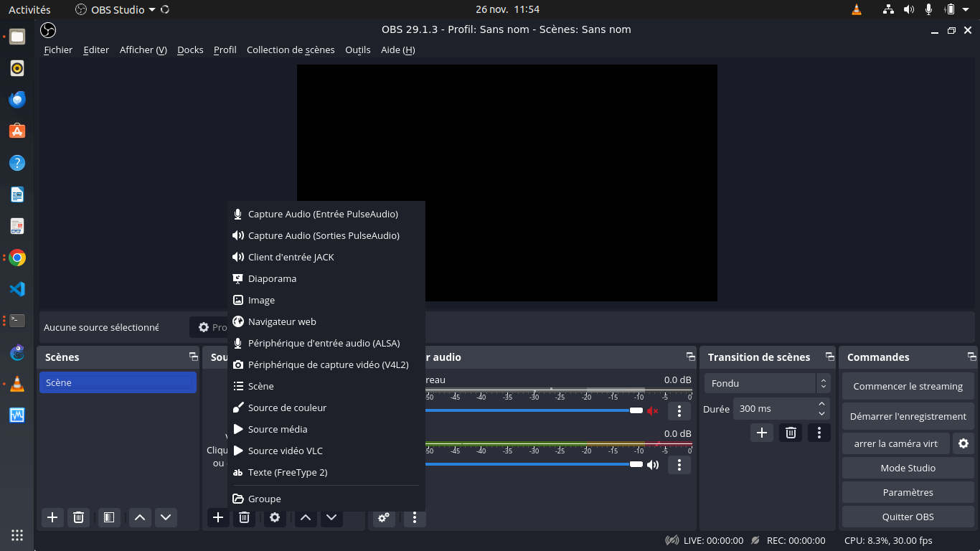This screenshot has height=551, width=980.
Task: Mute the second audio channel speaker icon
Action: (x=653, y=465)
